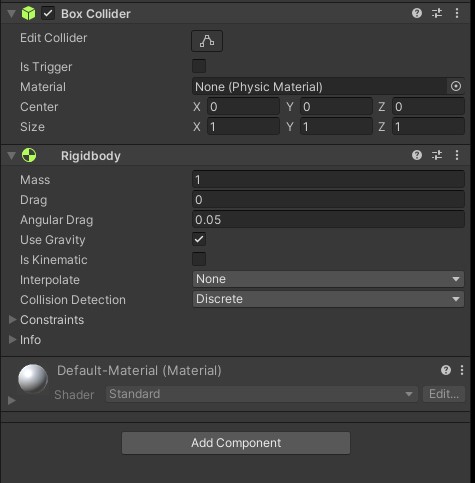Click the Edit Collider button
This screenshot has height=483, width=475.
(207, 41)
